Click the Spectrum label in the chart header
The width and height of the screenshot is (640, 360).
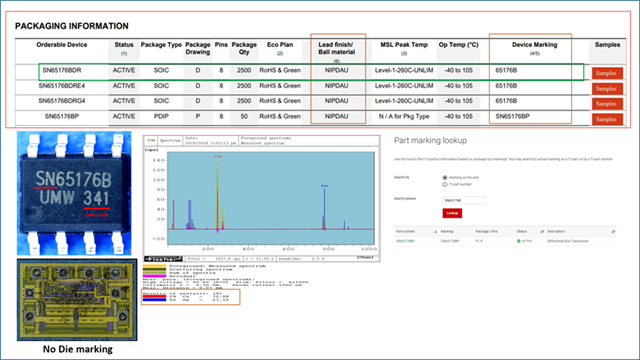[x=170, y=140]
